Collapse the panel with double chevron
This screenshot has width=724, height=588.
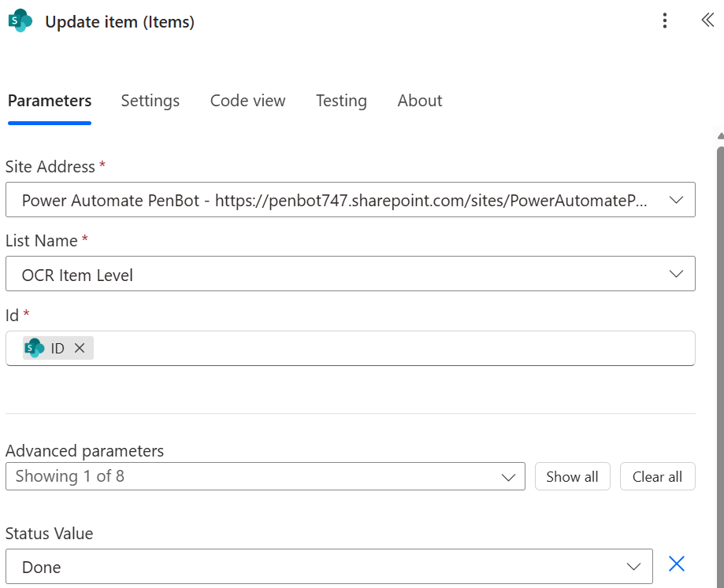coord(707,21)
